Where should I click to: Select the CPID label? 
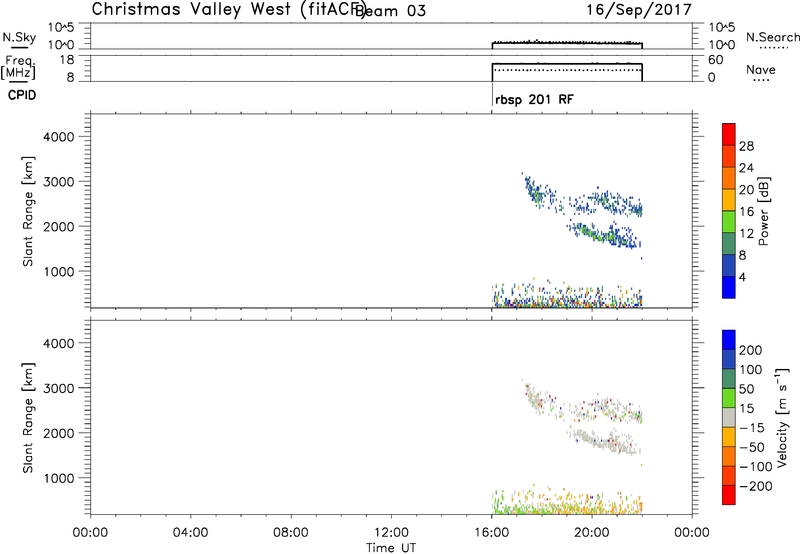[x=22, y=95]
